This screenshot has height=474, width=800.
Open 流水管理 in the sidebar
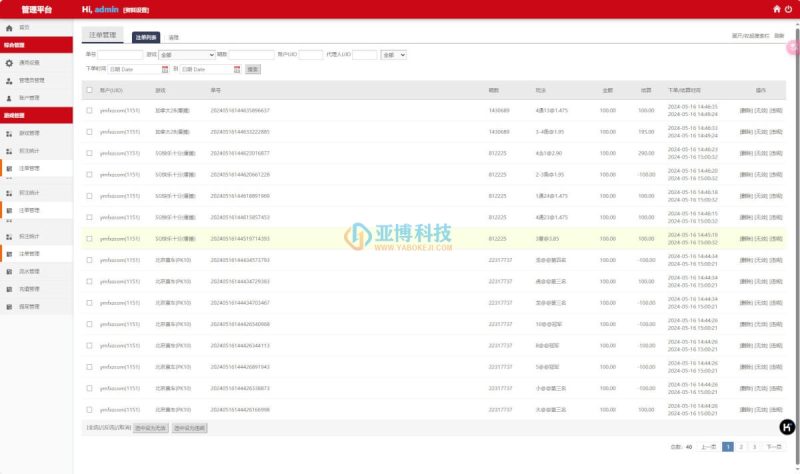[36, 271]
